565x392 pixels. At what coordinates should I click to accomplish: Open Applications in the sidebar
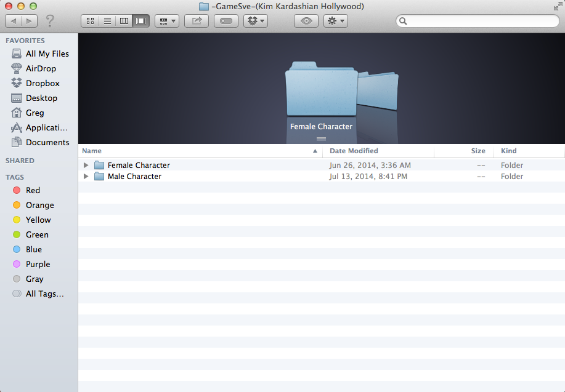coord(39,127)
